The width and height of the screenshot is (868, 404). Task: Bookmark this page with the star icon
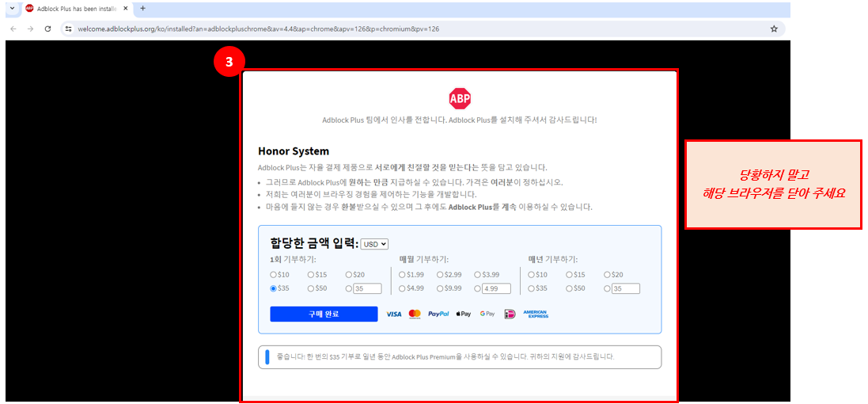[774, 29]
